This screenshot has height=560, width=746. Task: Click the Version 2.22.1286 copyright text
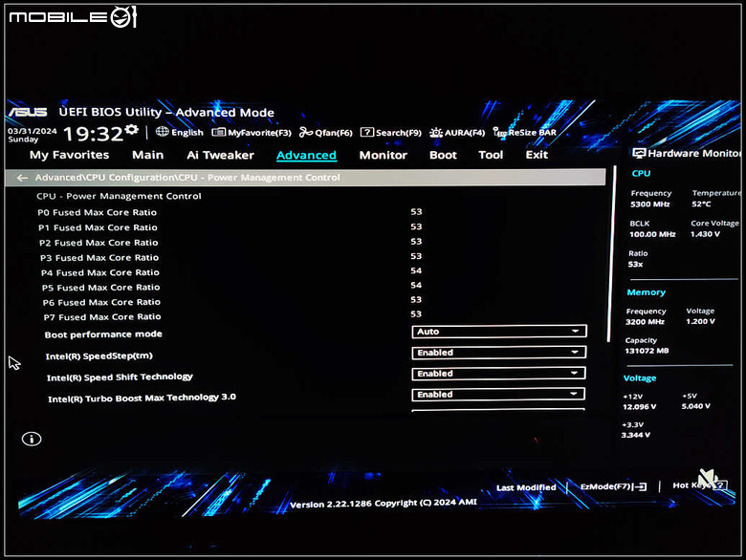click(x=383, y=504)
